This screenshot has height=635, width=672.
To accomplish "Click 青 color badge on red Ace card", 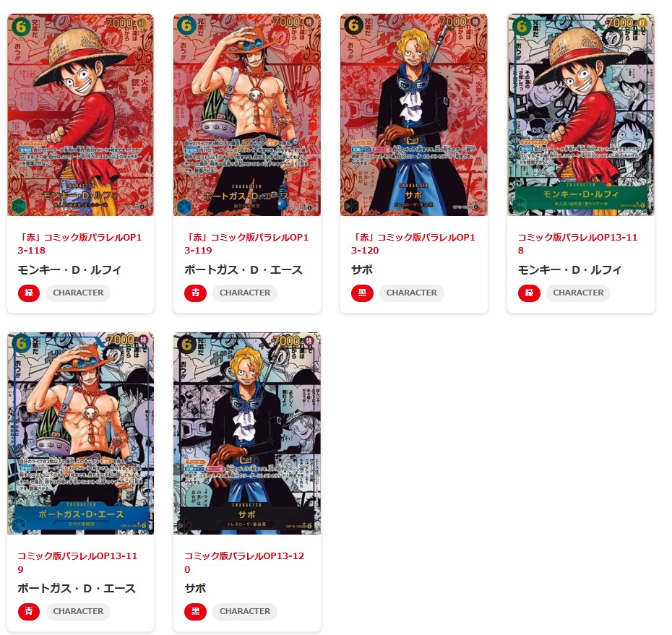I will coord(195,293).
